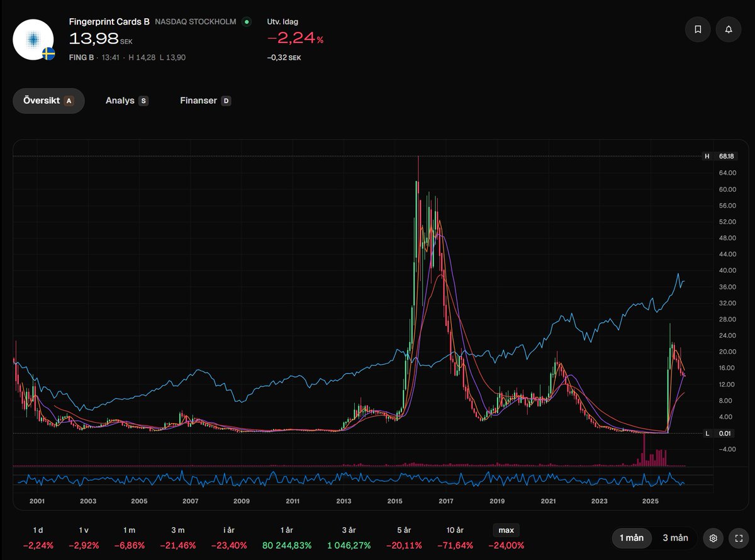Click the 2015 year axis label

pyautogui.click(x=395, y=501)
